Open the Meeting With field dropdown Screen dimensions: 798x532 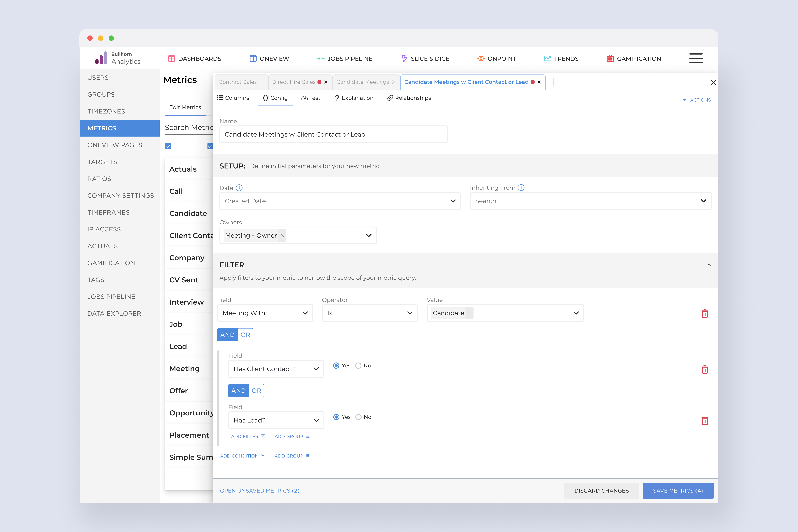[265, 313]
